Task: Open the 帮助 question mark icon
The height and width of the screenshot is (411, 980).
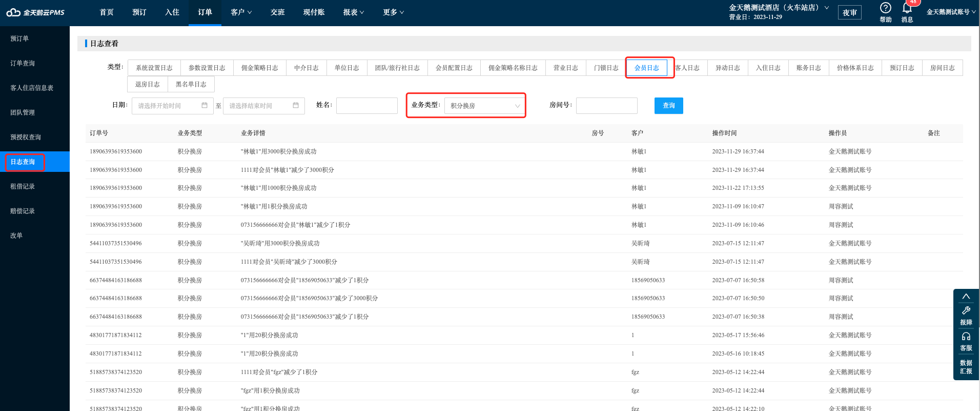Action: pyautogui.click(x=885, y=8)
